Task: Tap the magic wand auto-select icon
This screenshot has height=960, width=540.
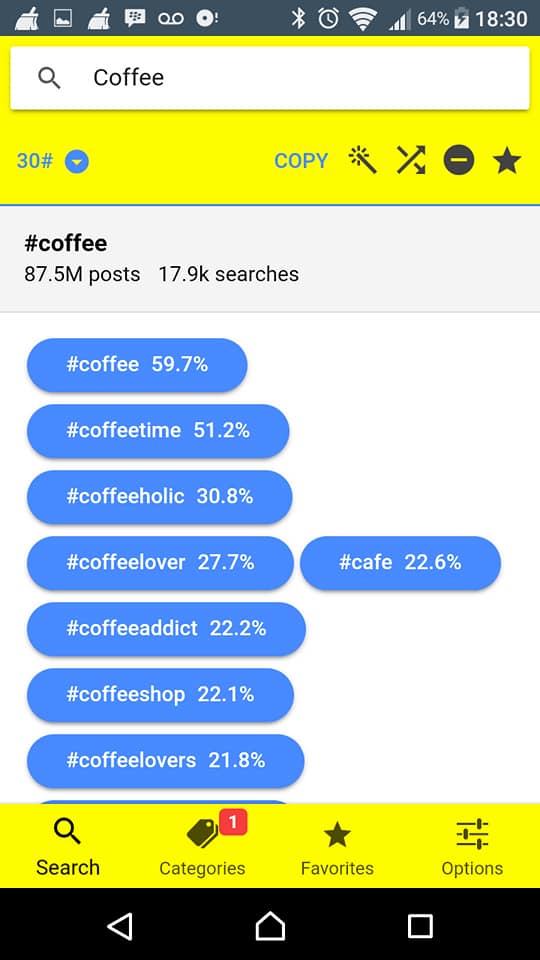Action: (x=362, y=161)
